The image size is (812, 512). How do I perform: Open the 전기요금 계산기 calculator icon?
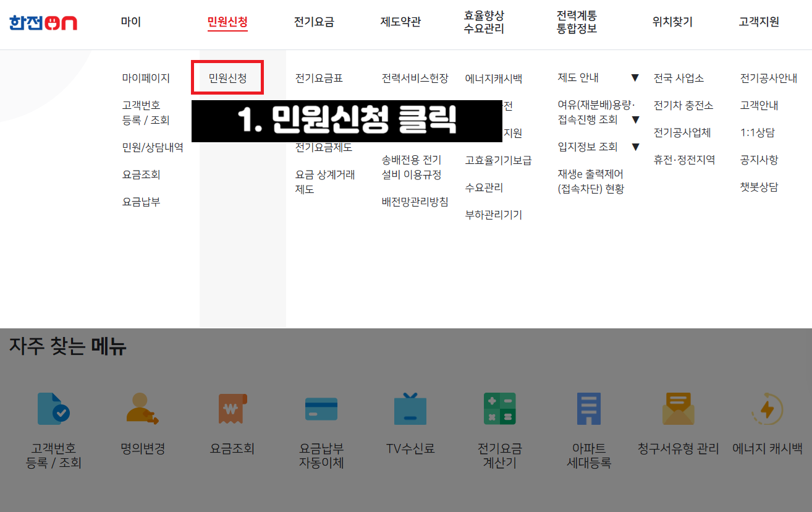pyautogui.click(x=498, y=408)
